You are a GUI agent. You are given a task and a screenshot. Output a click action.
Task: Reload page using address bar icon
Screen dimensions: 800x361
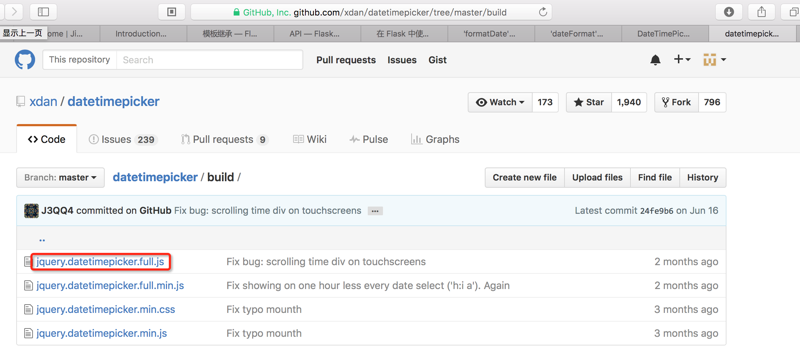[543, 11]
